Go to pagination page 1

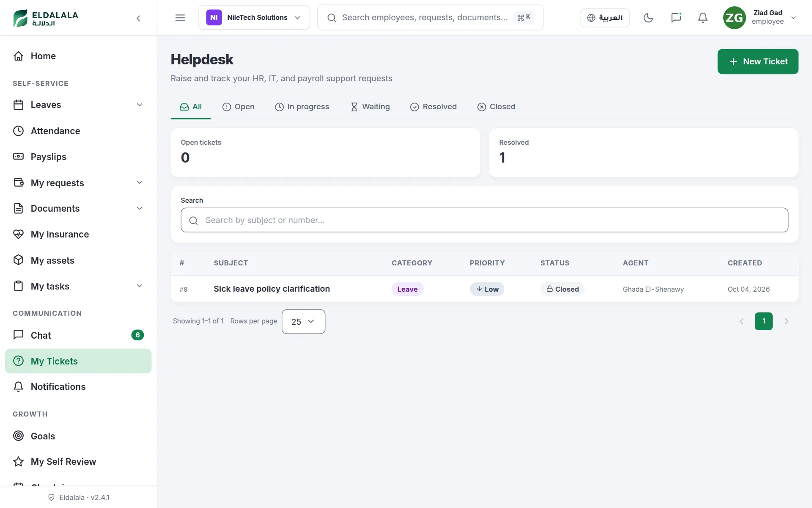click(x=764, y=321)
